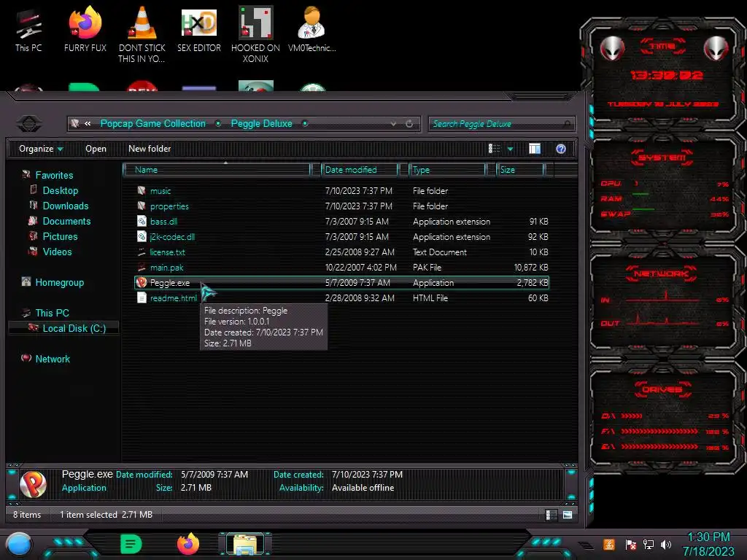Click the readme.html file icon
Image resolution: width=747 pixels, height=560 pixels.
(x=142, y=297)
